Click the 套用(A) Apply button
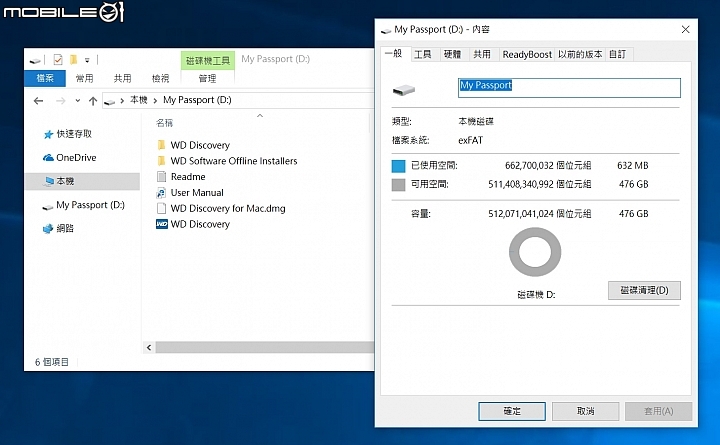The height and width of the screenshot is (445, 720). coord(658,411)
